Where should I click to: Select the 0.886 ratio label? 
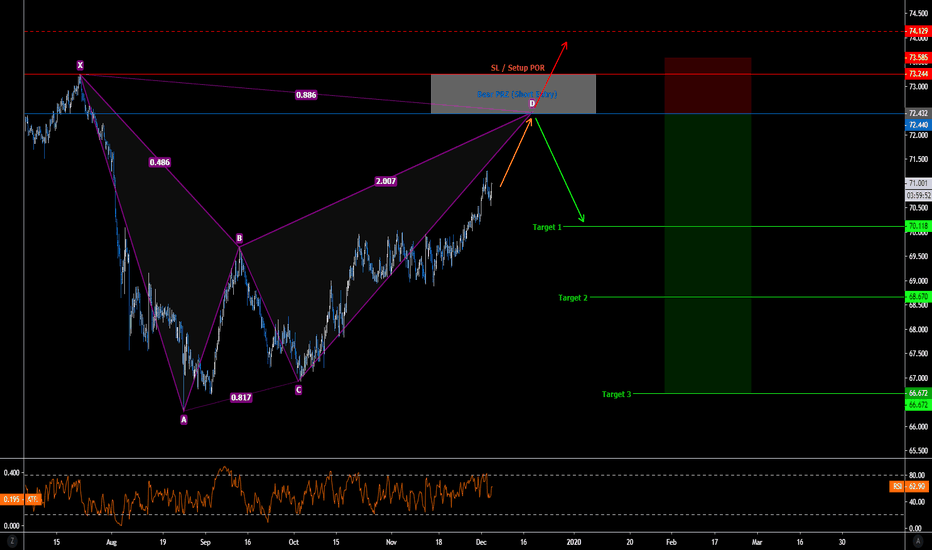click(x=307, y=95)
